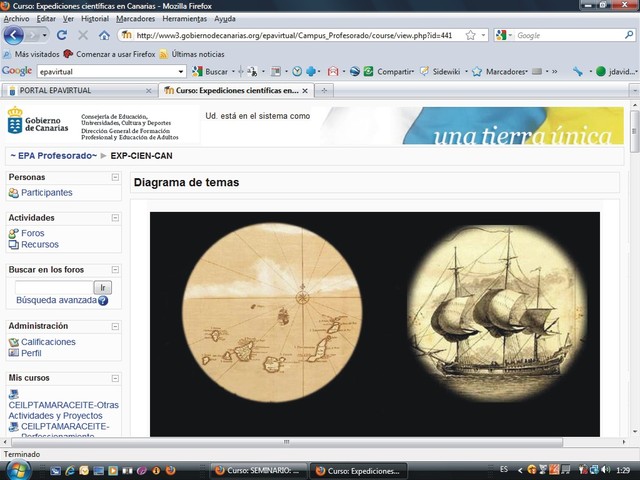640x480 pixels.
Task: Open the help icon beside Búsqueda avanzada
Action: coord(103,301)
